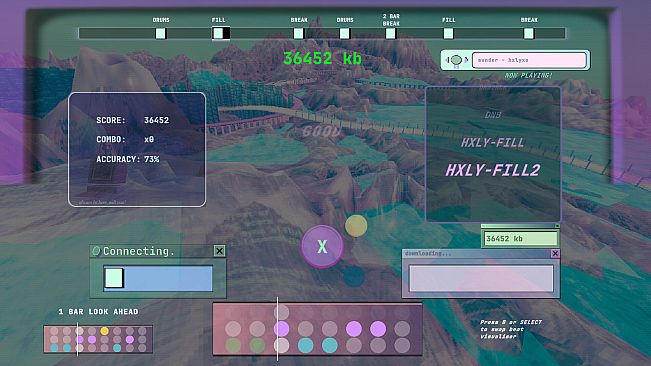Tap the yellow circle above the X button
Image resolution: width=651 pixels, height=366 pixels.
click(356, 226)
